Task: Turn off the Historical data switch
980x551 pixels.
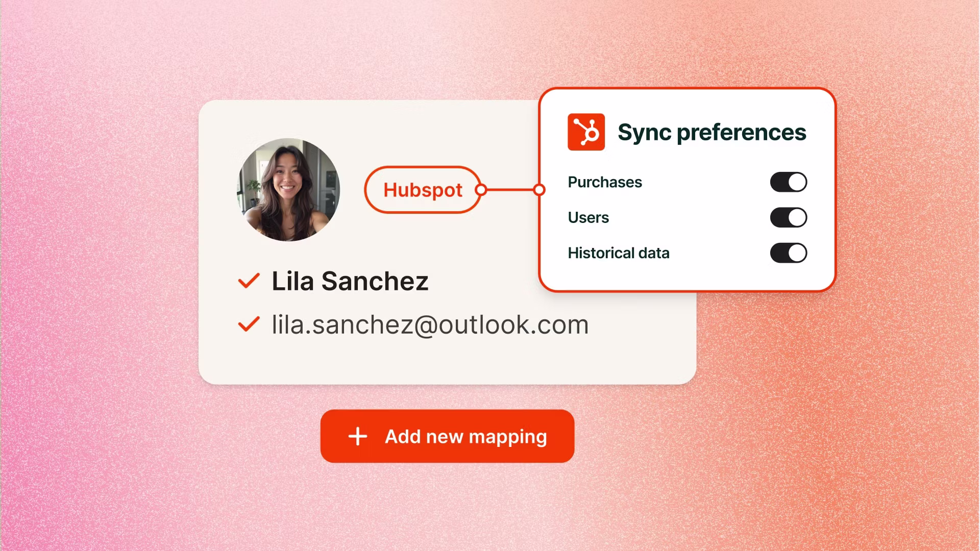Action: click(789, 253)
